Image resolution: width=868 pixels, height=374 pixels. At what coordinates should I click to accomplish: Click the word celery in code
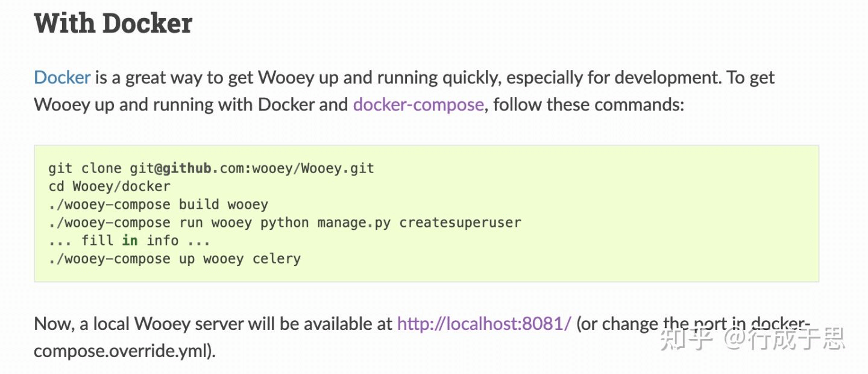click(277, 259)
